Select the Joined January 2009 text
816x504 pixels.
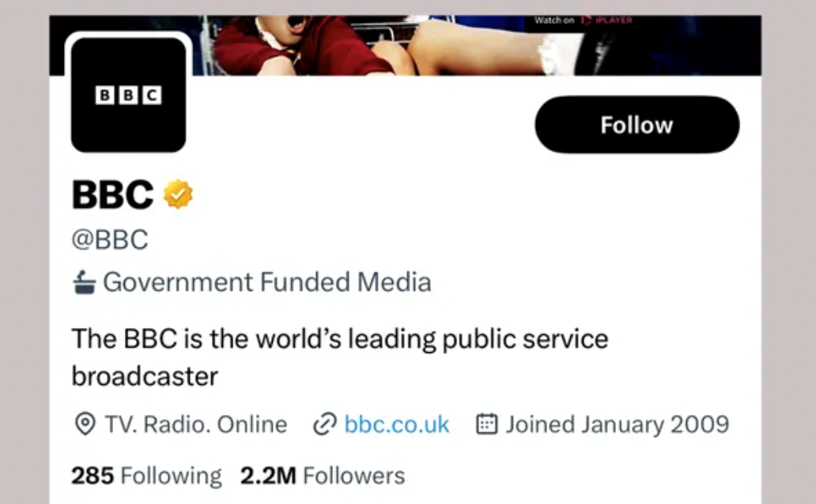[618, 425]
